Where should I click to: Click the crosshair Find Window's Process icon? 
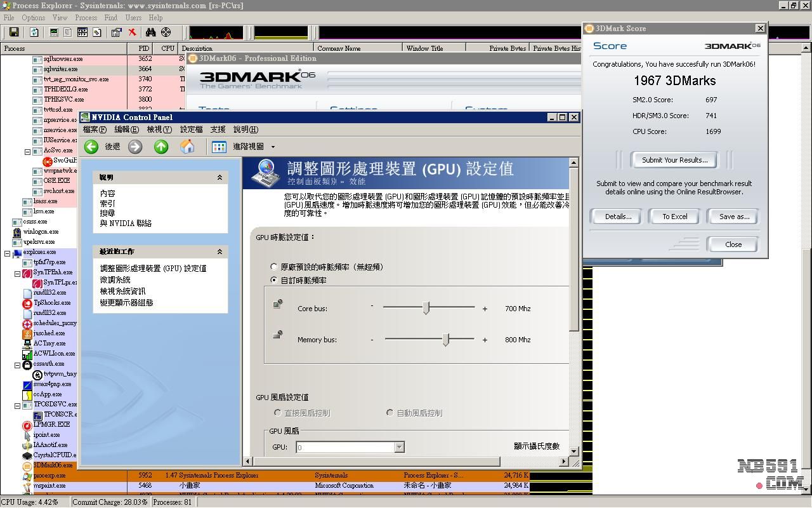pyautogui.click(x=166, y=32)
